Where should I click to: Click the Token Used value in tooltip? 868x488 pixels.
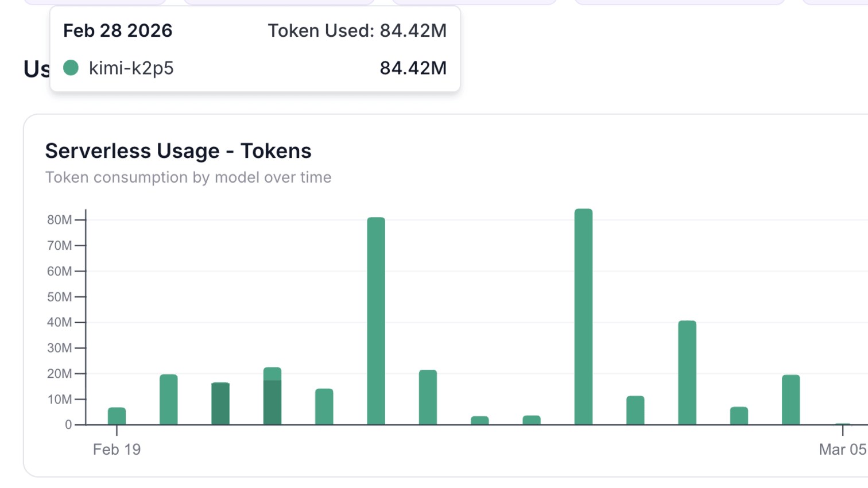click(357, 31)
